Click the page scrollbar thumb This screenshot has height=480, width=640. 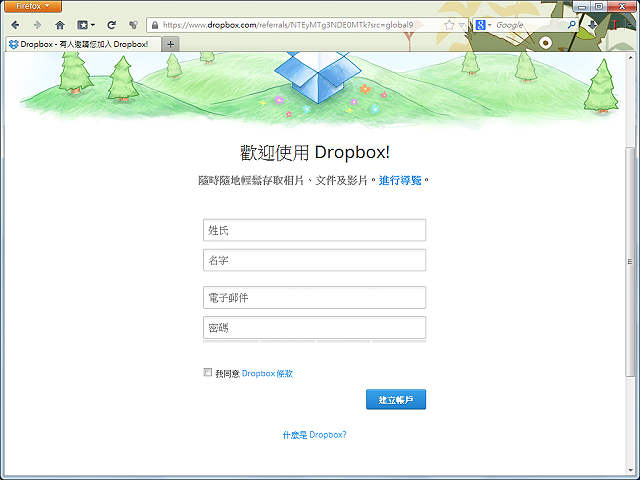pyautogui.click(x=630, y=261)
